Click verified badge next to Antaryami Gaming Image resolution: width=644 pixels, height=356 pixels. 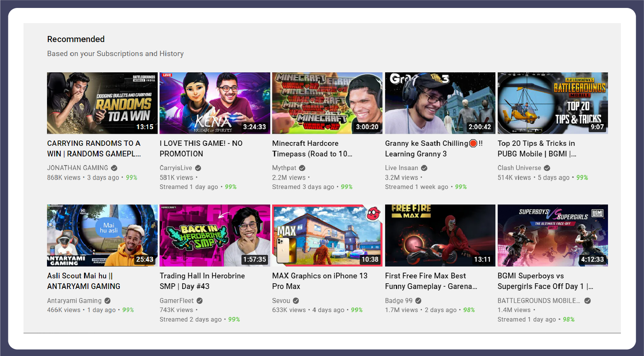[x=107, y=301]
